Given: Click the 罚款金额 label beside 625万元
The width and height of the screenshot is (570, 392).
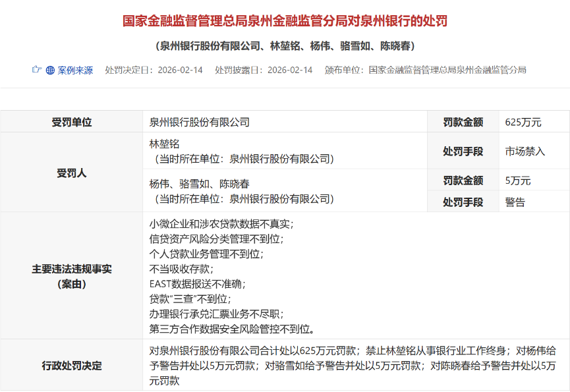Looking at the screenshot, I should 463,122.
